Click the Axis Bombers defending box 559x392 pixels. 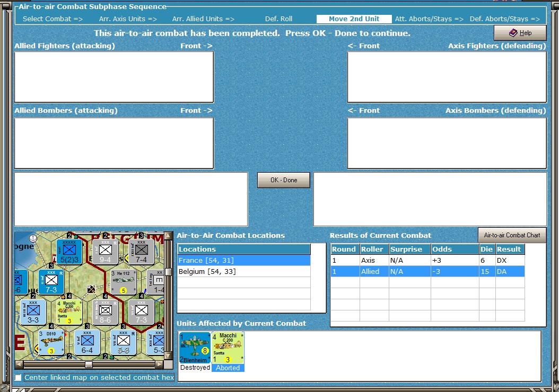click(447, 143)
